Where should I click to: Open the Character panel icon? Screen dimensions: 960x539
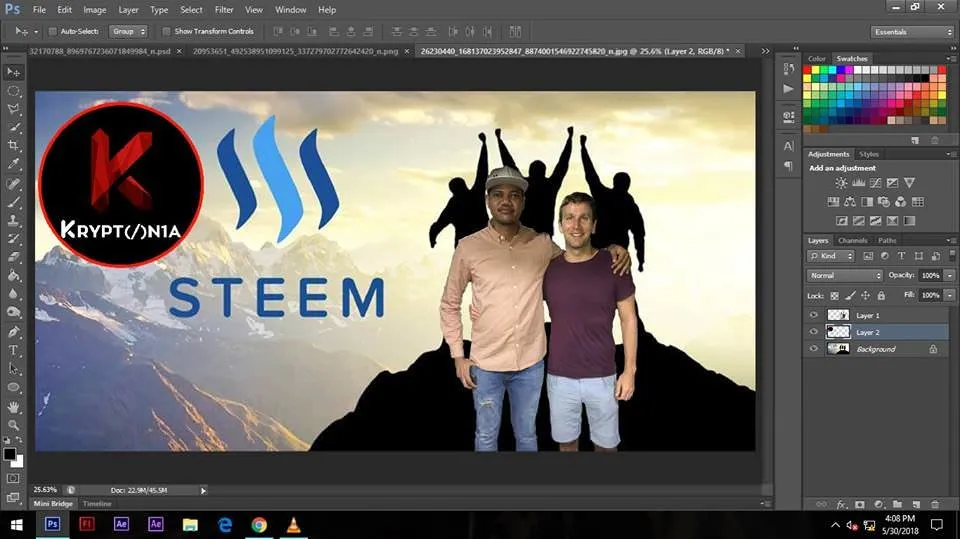pos(789,146)
